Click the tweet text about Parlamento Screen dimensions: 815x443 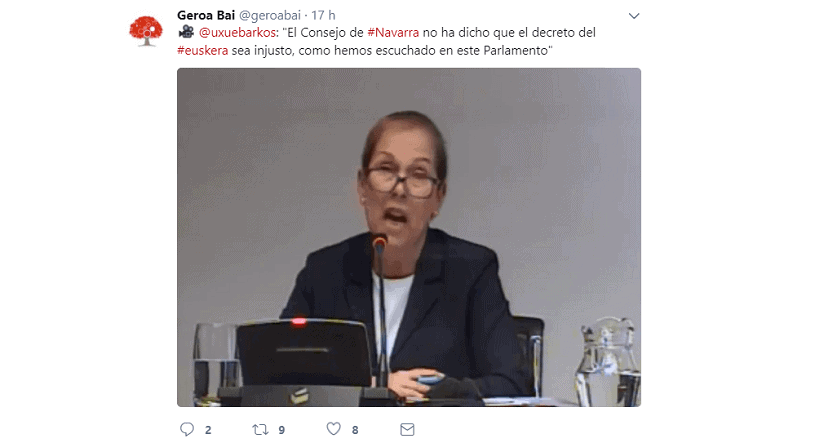click(x=386, y=42)
